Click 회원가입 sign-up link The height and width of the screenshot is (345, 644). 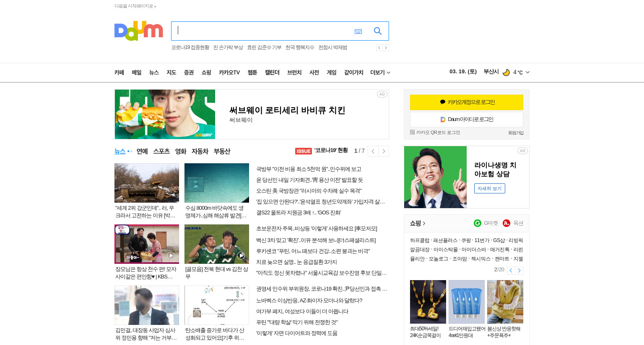516,133
